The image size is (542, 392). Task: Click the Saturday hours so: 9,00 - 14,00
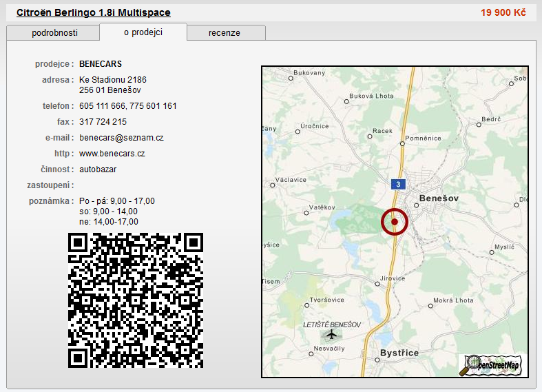pyautogui.click(x=108, y=212)
